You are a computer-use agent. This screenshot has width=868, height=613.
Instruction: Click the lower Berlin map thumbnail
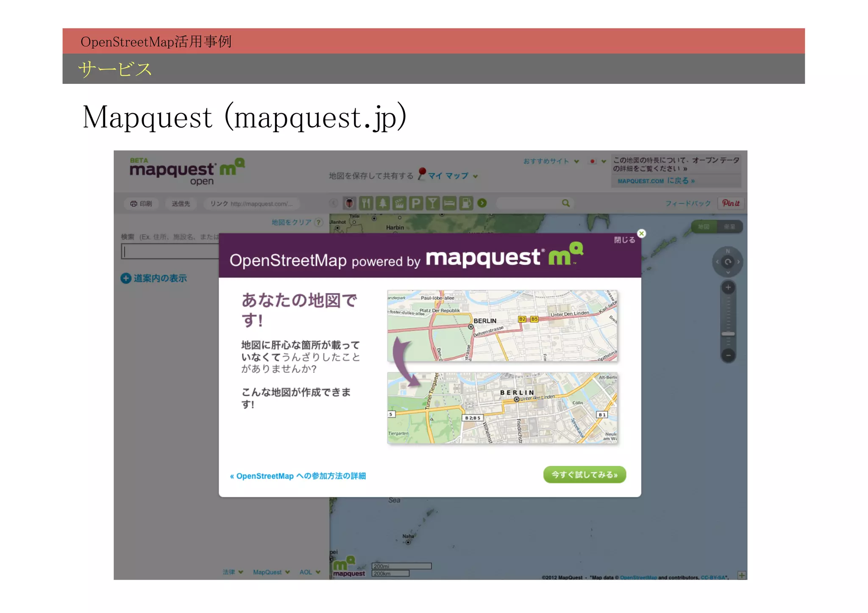tap(502, 408)
